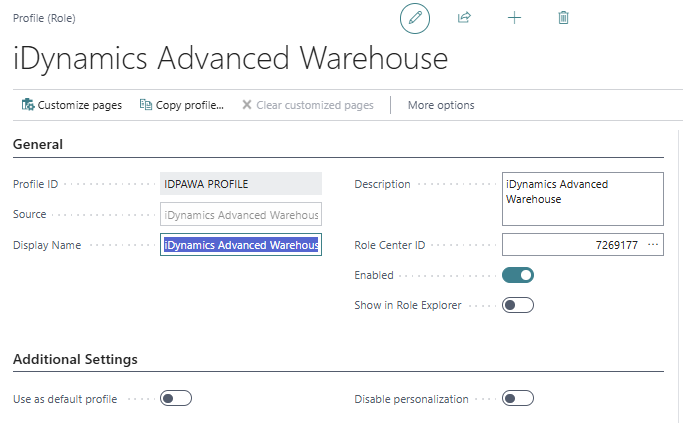Click the Role Center ID field
683x423 pixels.
click(x=583, y=245)
